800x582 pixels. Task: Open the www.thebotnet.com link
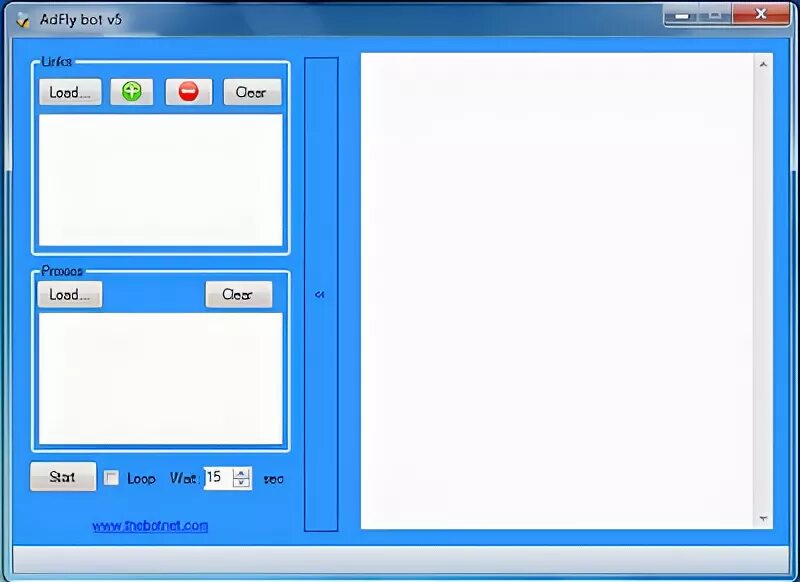tap(150, 525)
